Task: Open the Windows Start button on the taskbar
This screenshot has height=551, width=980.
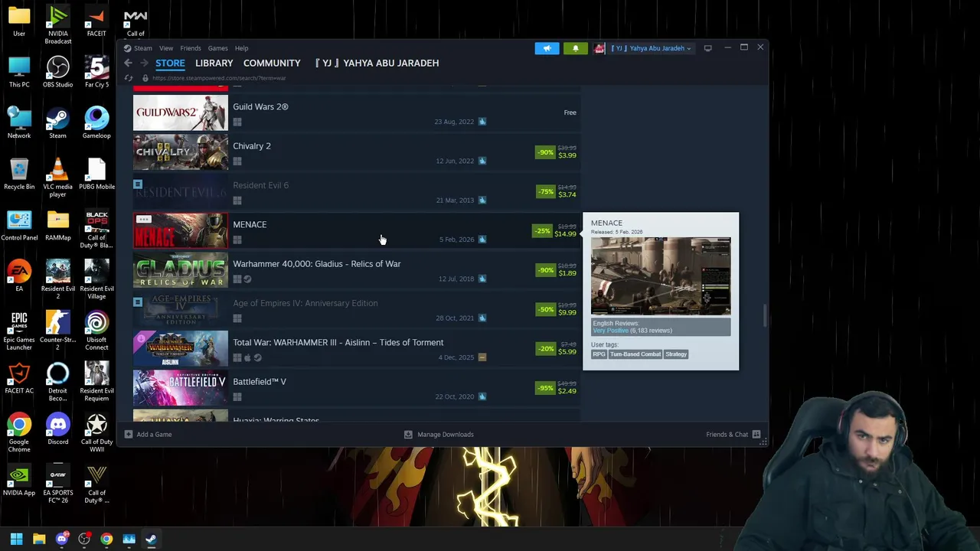Action: point(16,539)
